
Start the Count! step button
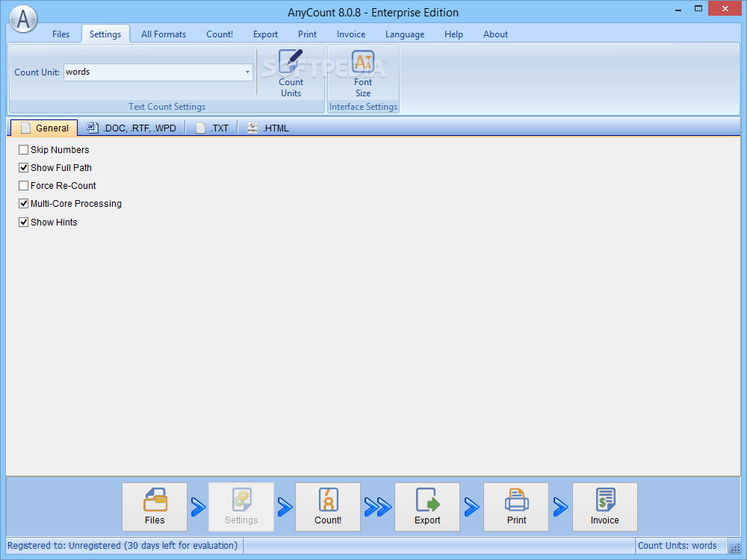(328, 507)
